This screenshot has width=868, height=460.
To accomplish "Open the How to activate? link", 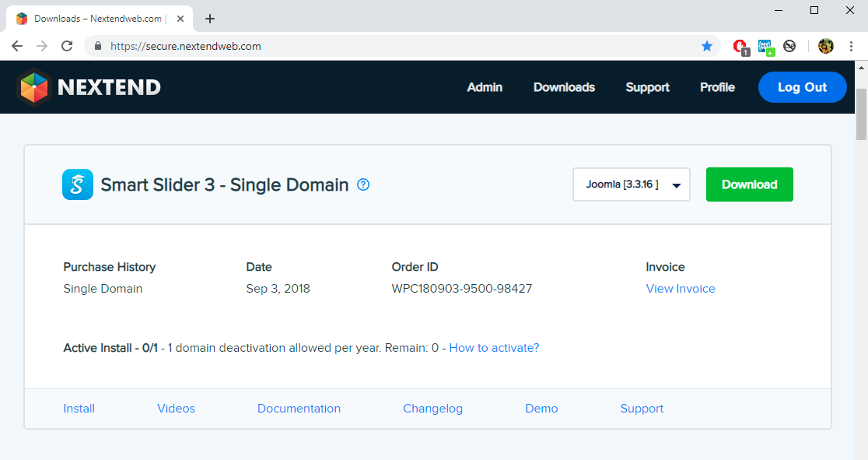I will [494, 348].
